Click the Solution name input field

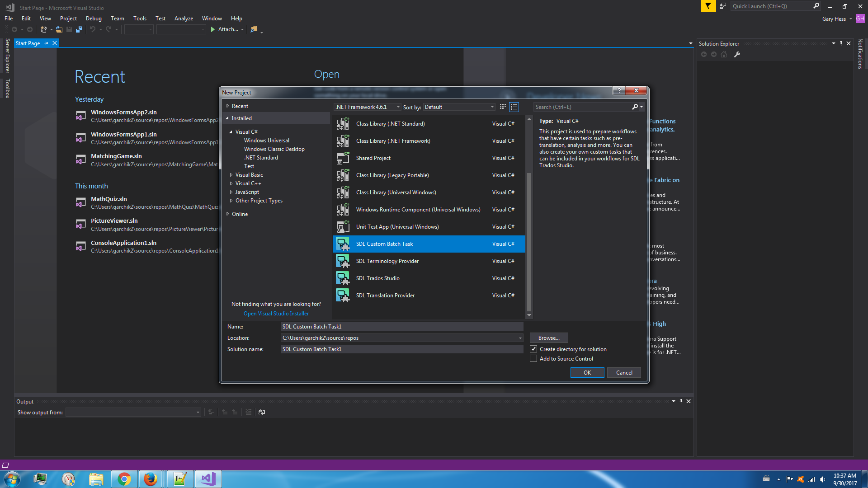401,349
